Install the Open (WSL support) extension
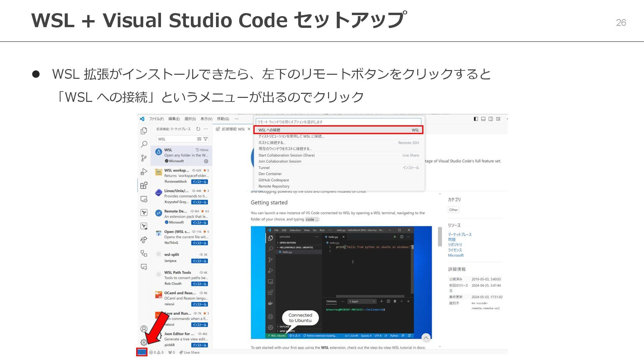 (x=200, y=243)
